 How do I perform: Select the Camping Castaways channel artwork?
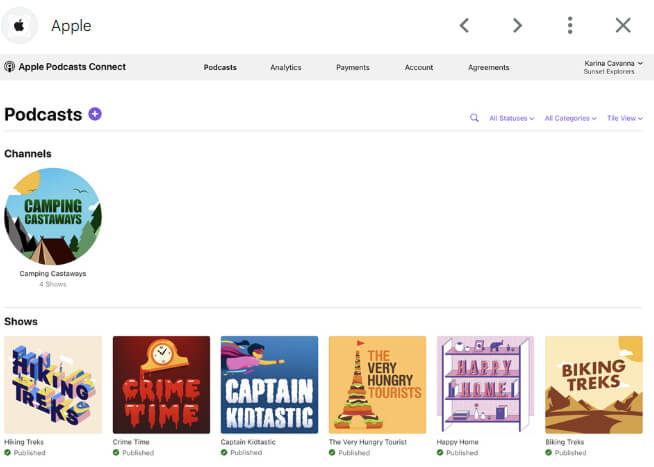(x=53, y=216)
